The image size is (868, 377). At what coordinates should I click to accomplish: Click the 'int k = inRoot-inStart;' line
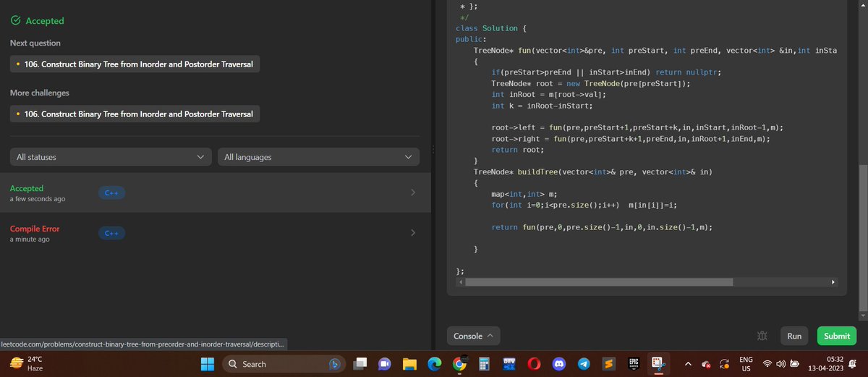(542, 106)
